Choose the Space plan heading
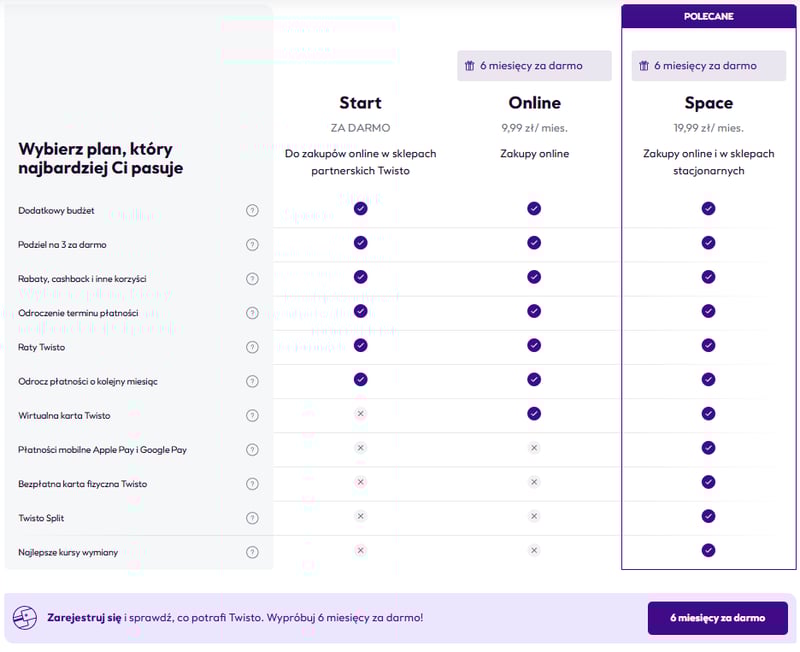The width and height of the screenshot is (800, 652). pos(708,103)
